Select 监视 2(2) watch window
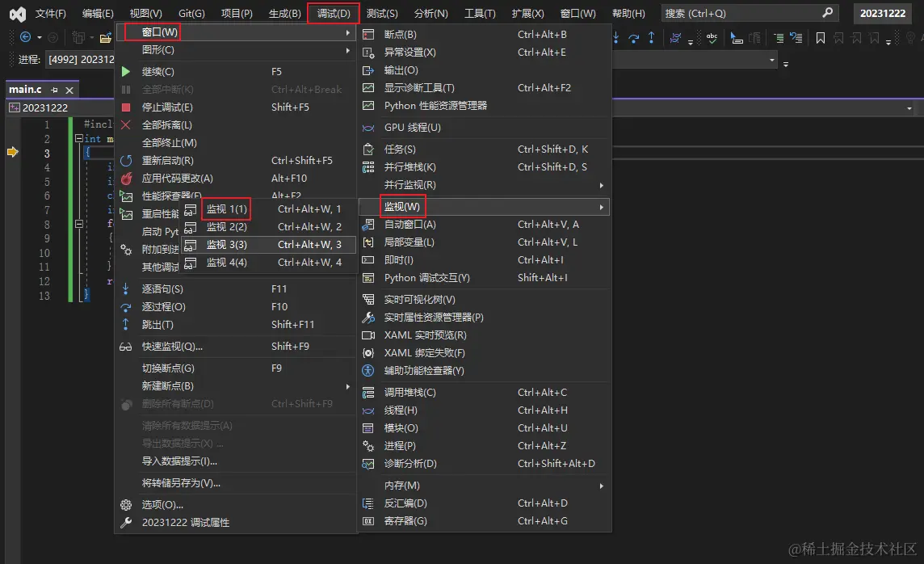This screenshot has height=564, width=924. [x=268, y=227]
